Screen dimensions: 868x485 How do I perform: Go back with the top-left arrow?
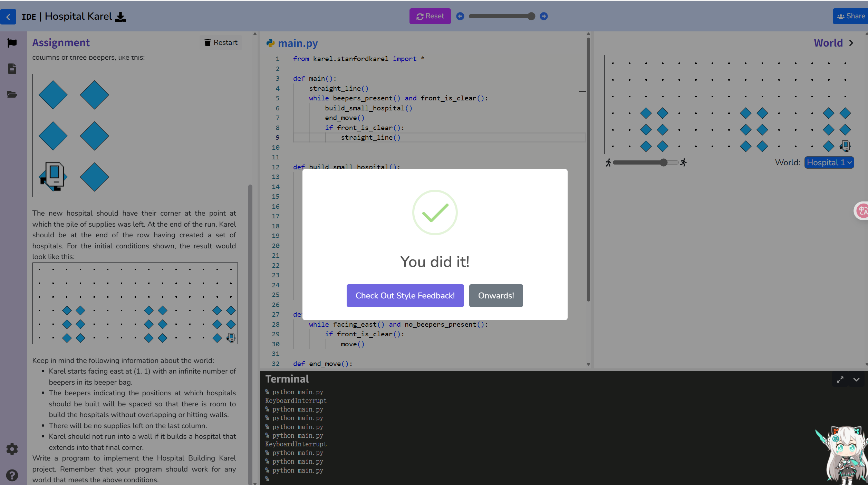(8, 17)
